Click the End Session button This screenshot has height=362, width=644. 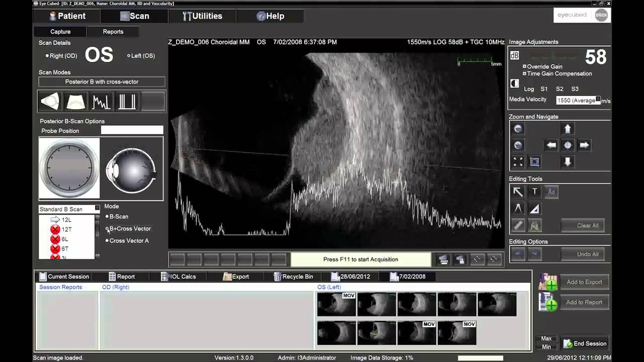pos(585,344)
